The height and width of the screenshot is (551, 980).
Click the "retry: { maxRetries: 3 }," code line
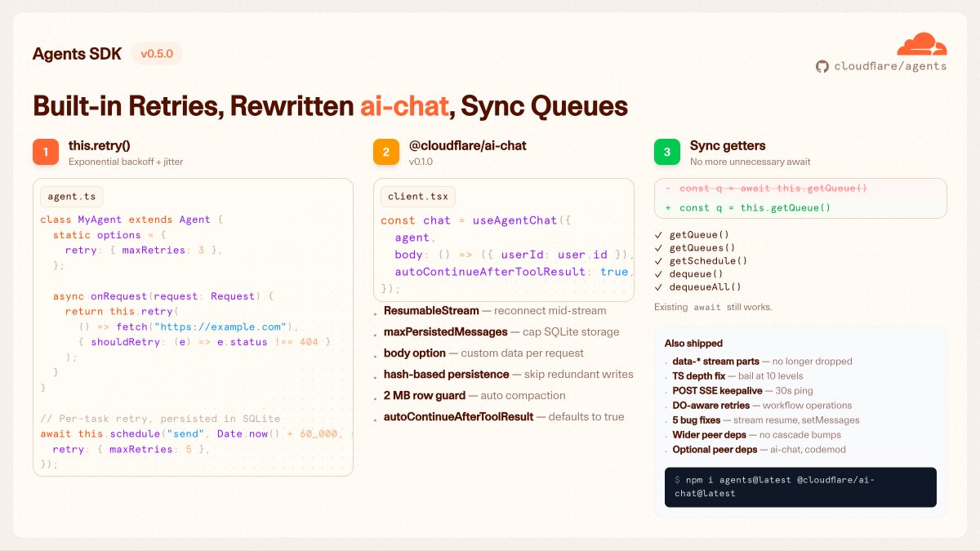144,250
